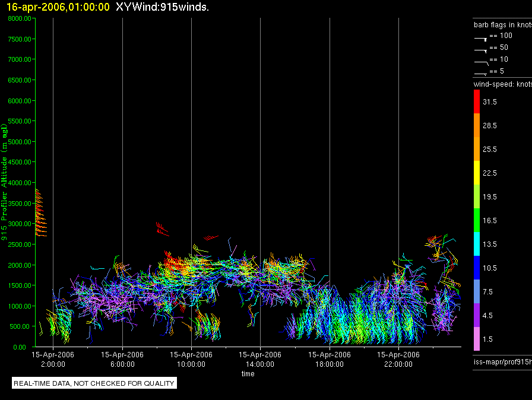
Task: Select the orange 25.5 knots swatch
Action: click(x=477, y=149)
